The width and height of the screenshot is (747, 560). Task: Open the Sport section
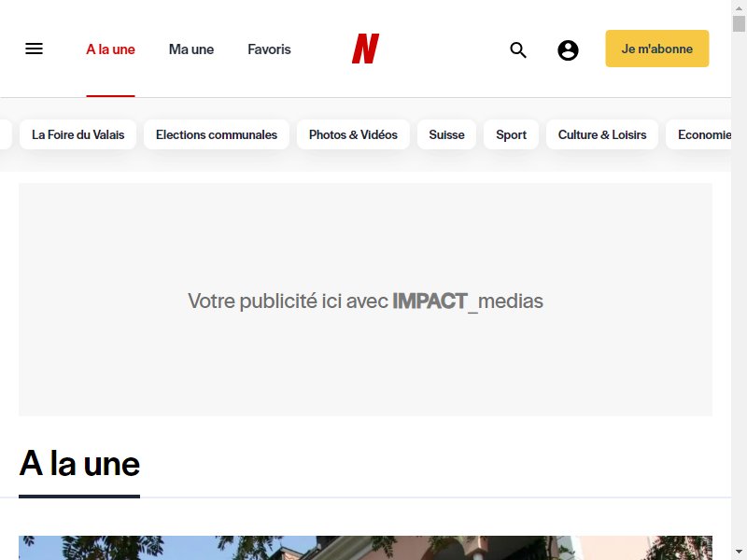[x=511, y=134]
